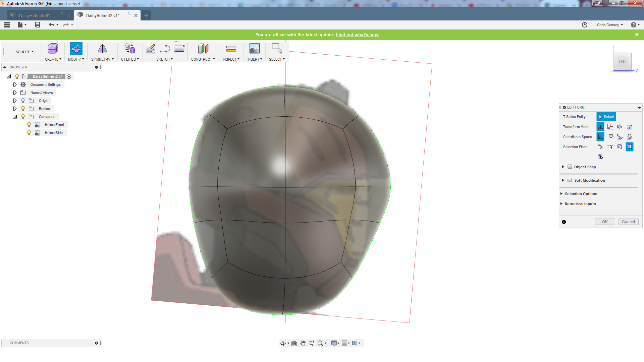Select the Edit Form modify icon
644x362 pixels.
(76, 49)
